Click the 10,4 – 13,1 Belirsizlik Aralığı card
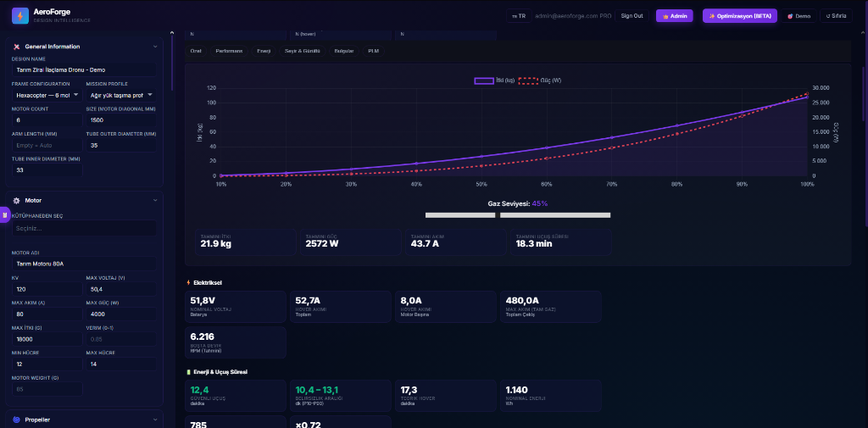 pos(341,395)
